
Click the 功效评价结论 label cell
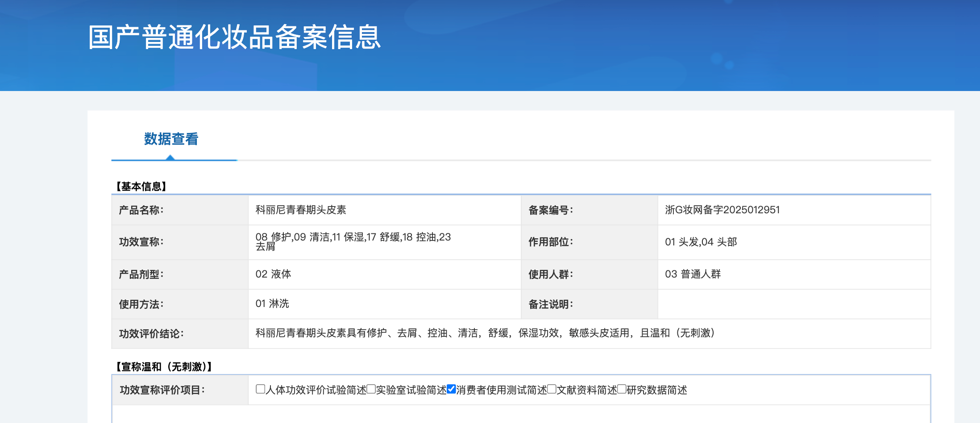tap(180, 334)
